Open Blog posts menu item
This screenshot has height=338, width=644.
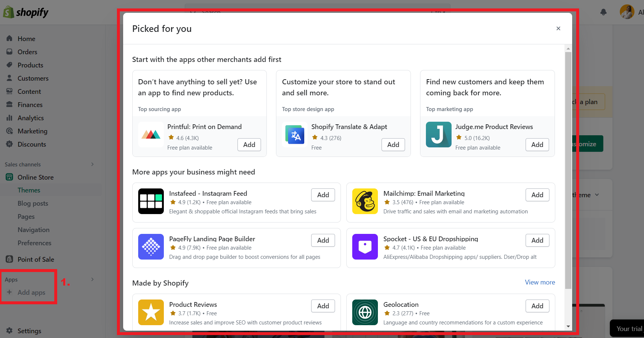(x=33, y=203)
